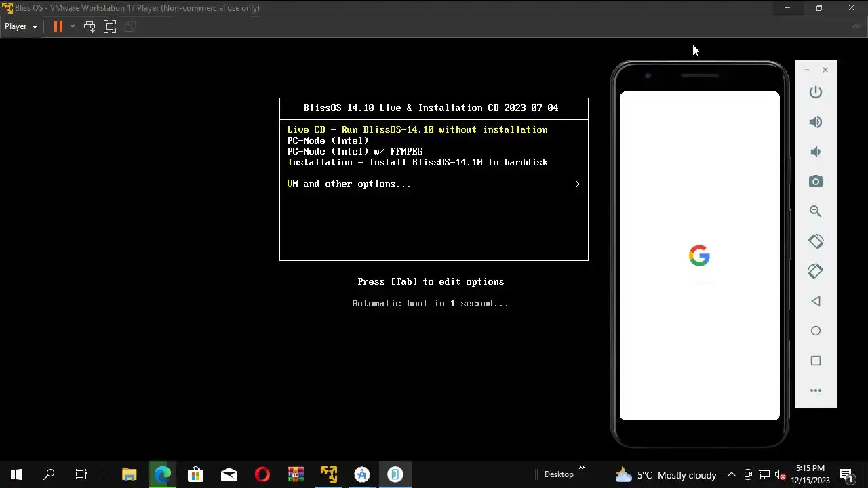Screen dimensions: 868x488
Task: Select PC-Mode (Intel) boot entry
Action: (328, 140)
